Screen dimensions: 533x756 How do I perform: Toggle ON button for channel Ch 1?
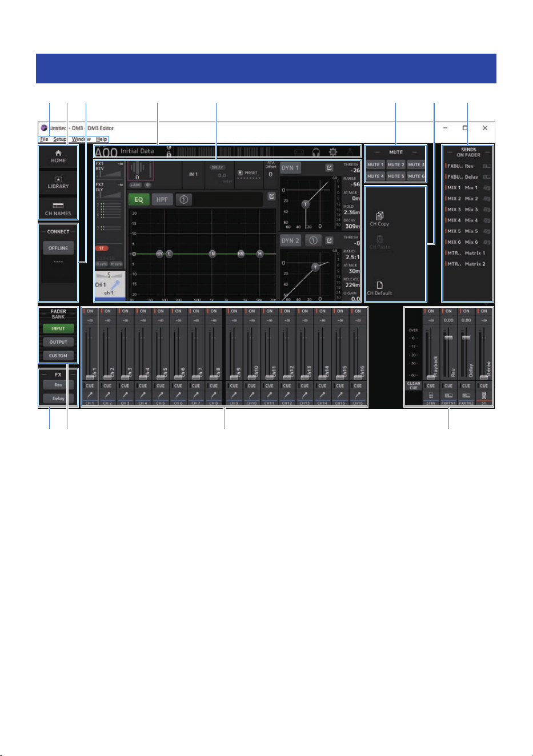(x=90, y=311)
